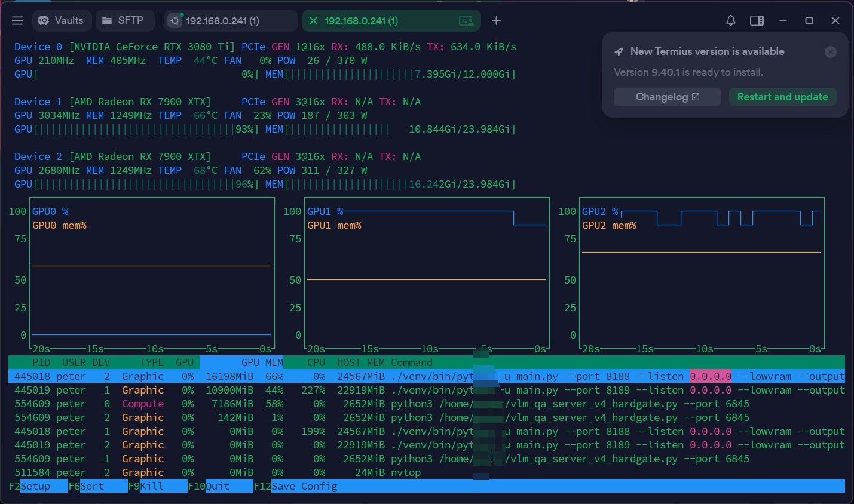Open the Vaults section

tap(60, 21)
